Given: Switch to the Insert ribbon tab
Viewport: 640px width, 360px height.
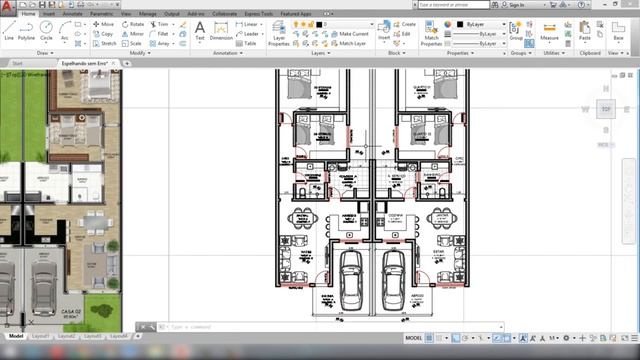Looking at the screenshot, I should coord(49,14).
